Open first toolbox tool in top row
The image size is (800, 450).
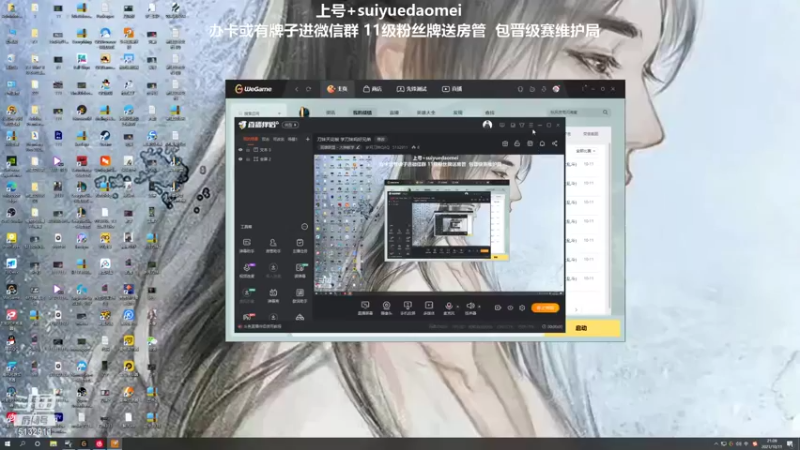(x=247, y=245)
